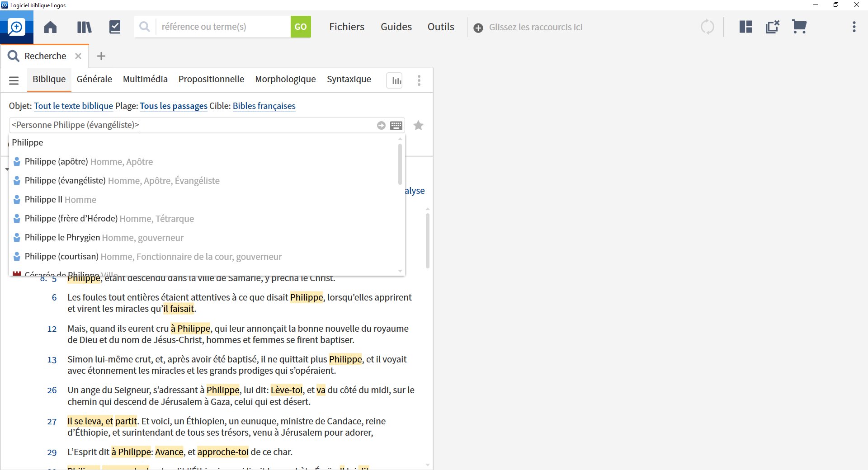The width and height of the screenshot is (868, 470).
Task: Open the on-screen keyboard icon
Action: coord(396,126)
